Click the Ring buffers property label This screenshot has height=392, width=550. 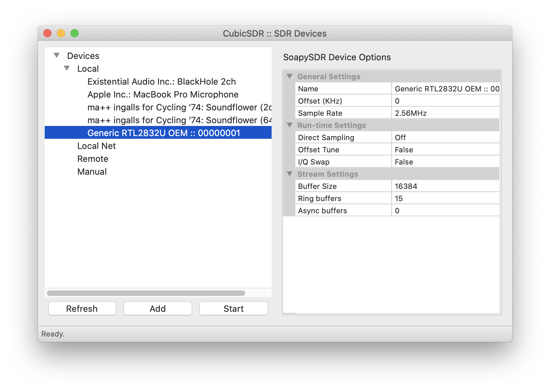[x=320, y=198]
